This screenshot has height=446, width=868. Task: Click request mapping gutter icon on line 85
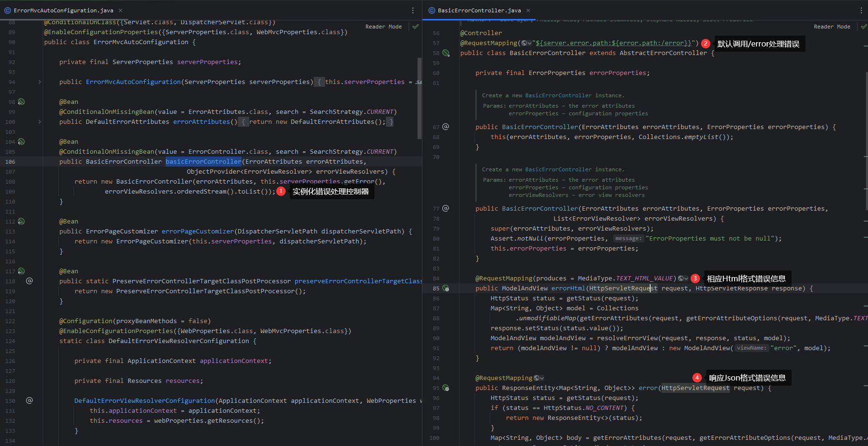pos(446,288)
